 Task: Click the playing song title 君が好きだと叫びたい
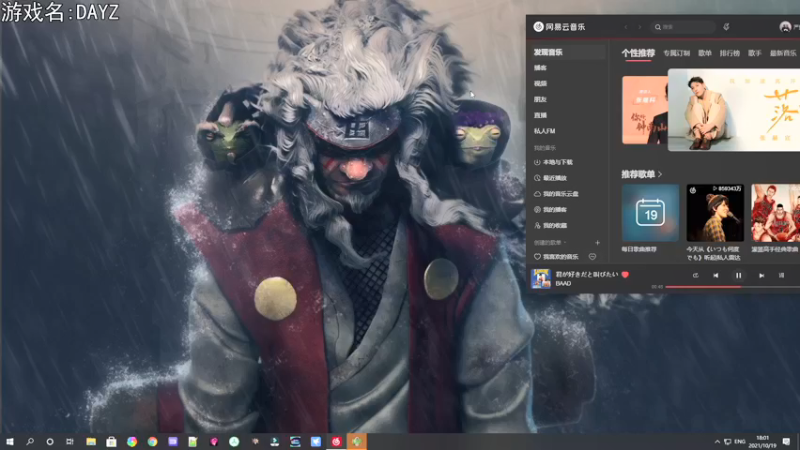point(587,274)
